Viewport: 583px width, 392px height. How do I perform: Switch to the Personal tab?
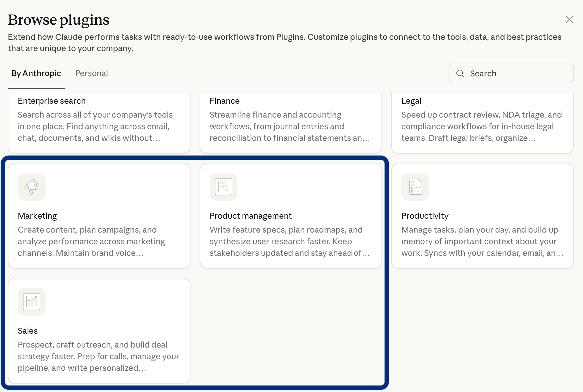[x=91, y=73]
